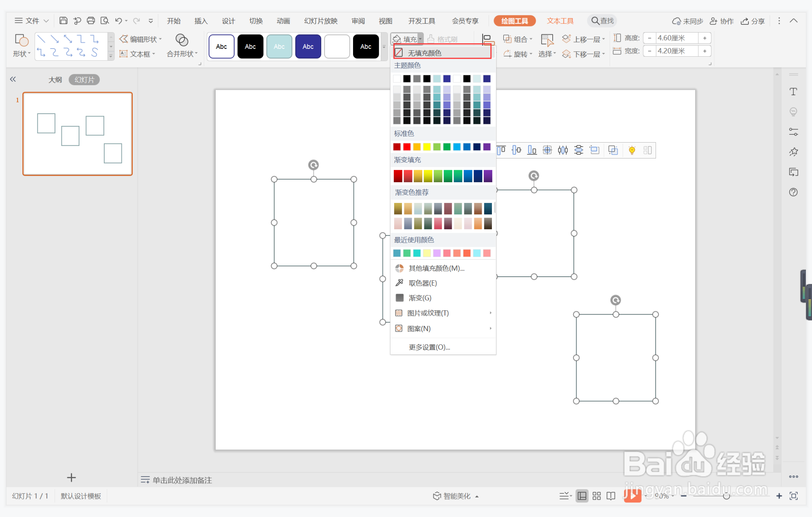Toggle fit slide to window icon
Viewport: 812px width, 517px height.
[794, 496]
